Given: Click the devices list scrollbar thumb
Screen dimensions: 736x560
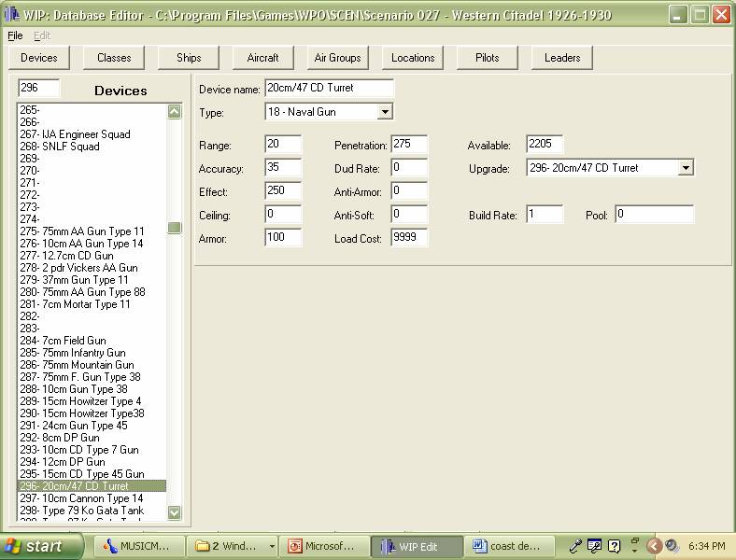Looking at the screenshot, I should point(174,228).
